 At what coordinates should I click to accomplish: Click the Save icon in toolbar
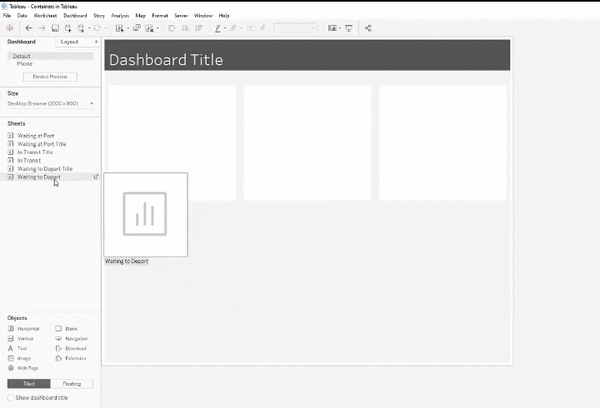(x=54, y=28)
